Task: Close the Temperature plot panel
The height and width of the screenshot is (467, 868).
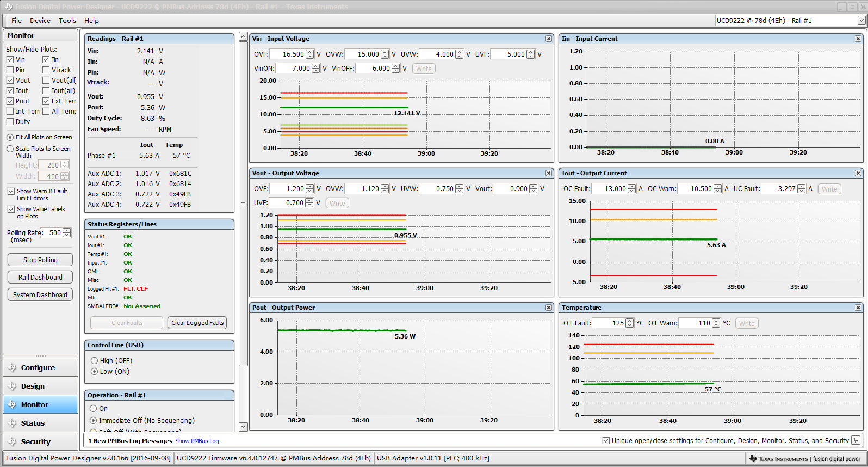Action: 858,308
